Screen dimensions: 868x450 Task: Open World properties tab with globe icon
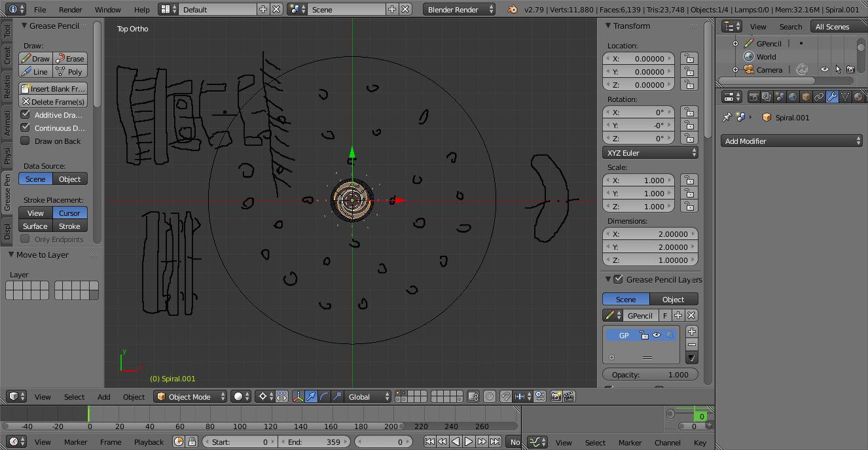tap(793, 97)
